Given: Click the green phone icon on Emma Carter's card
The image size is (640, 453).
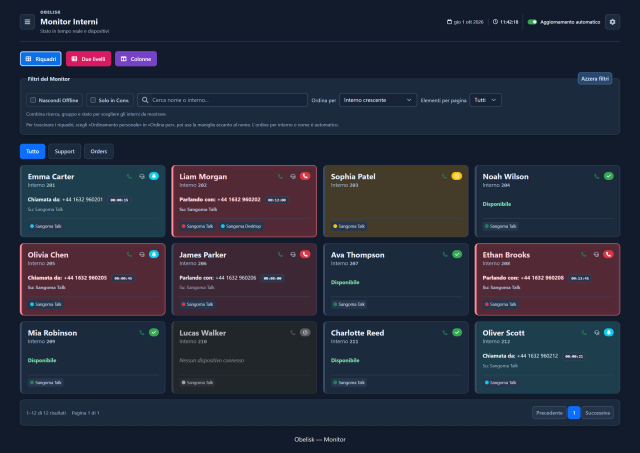Looking at the screenshot, I should point(129,176).
